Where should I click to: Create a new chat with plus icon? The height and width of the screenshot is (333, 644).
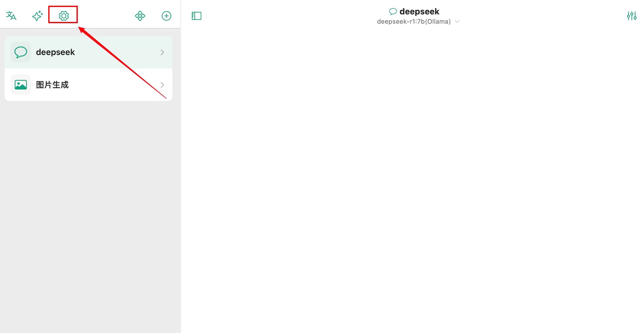coord(166,16)
